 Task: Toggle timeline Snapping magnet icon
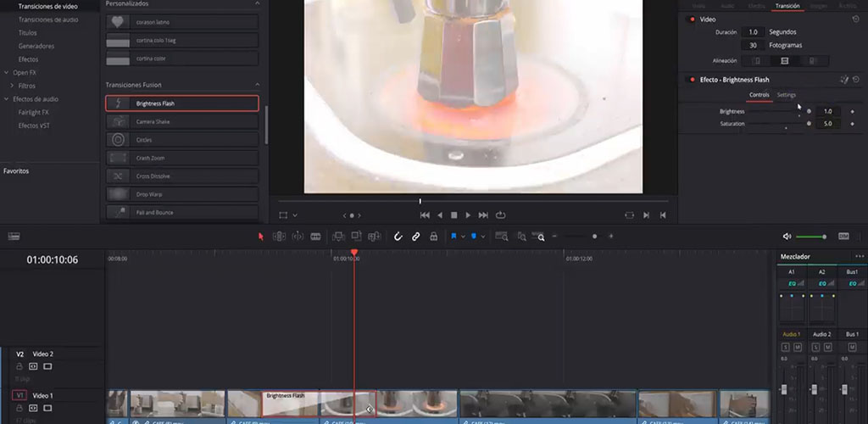point(398,237)
